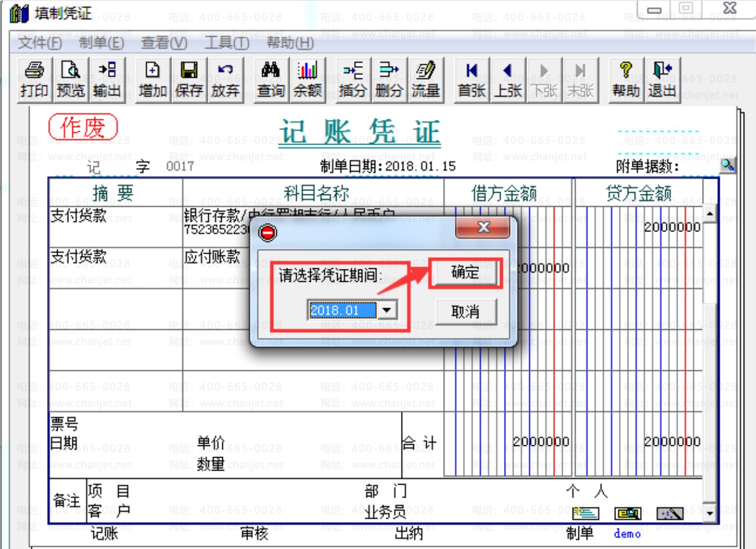Image resolution: width=756 pixels, height=549 pixels.
Task: Expand the voucher period dropdown arrow
Action: [387, 310]
